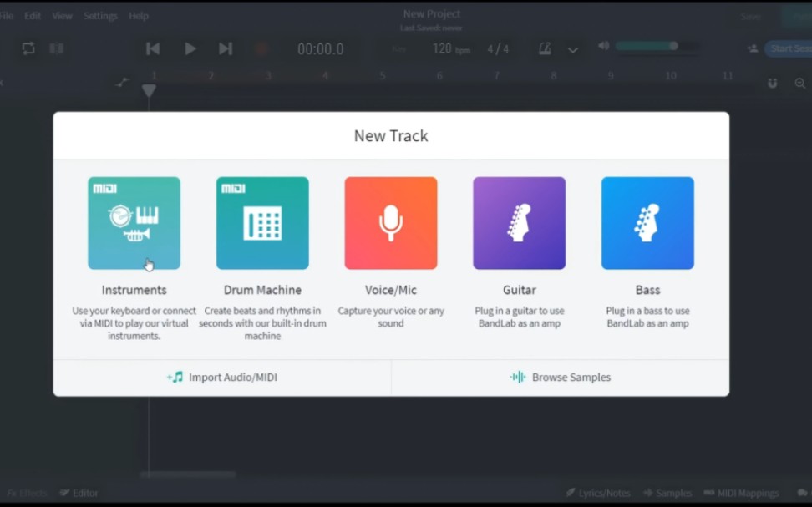Open the Drum Machine track creator
This screenshot has height=507, width=812.
[262, 222]
